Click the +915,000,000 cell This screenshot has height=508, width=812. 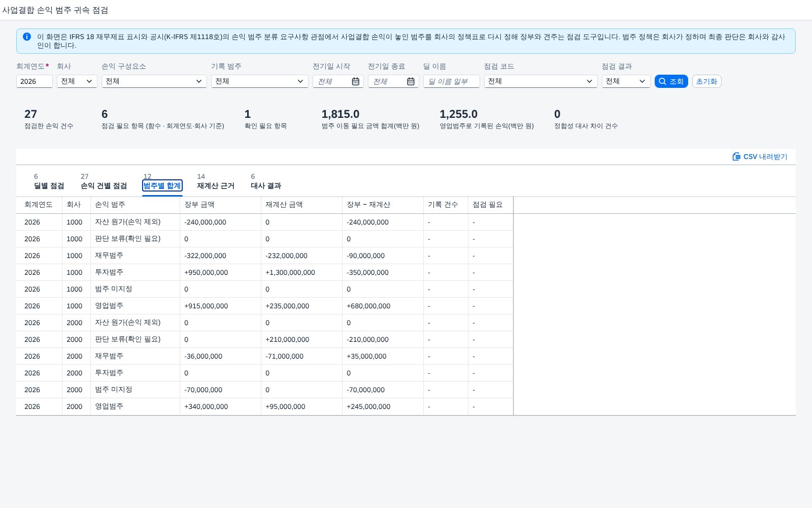tap(220, 306)
